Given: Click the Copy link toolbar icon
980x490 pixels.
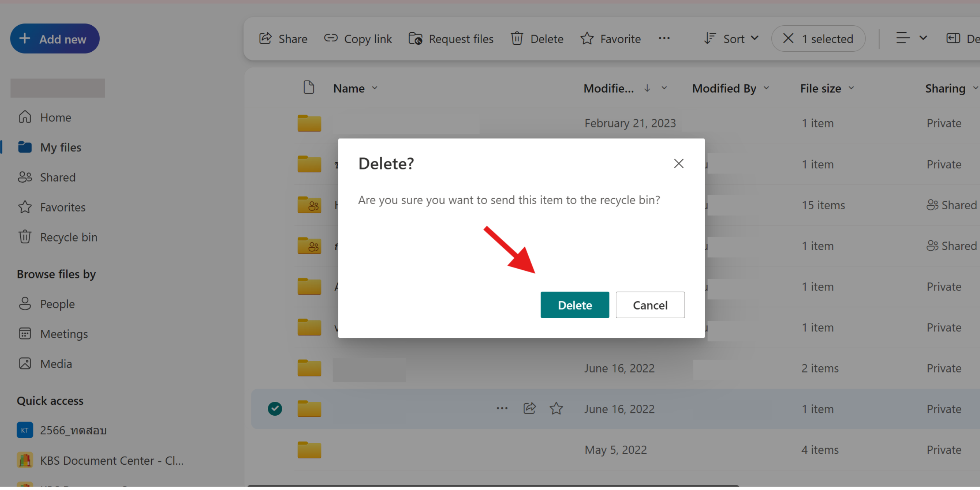Looking at the screenshot, I should [331, 38].
